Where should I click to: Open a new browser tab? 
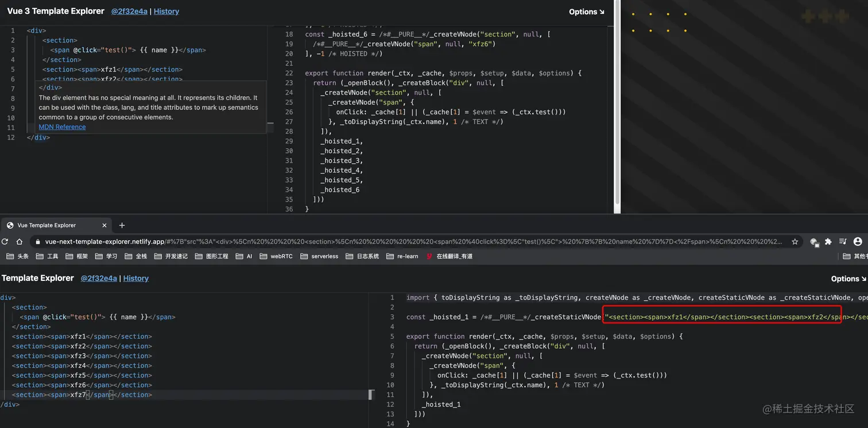122,225
